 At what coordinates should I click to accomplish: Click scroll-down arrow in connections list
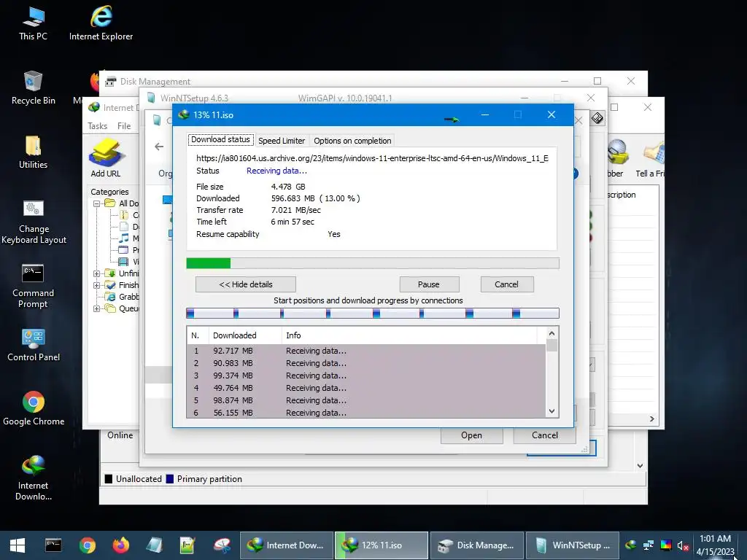551,411
